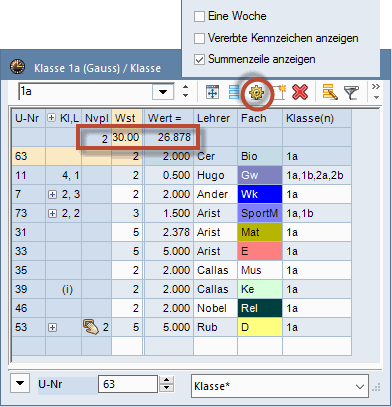The width and height of the screenshot is (392, 407).
Task: Click the clock icon in window title
Action: click(17, 66)
